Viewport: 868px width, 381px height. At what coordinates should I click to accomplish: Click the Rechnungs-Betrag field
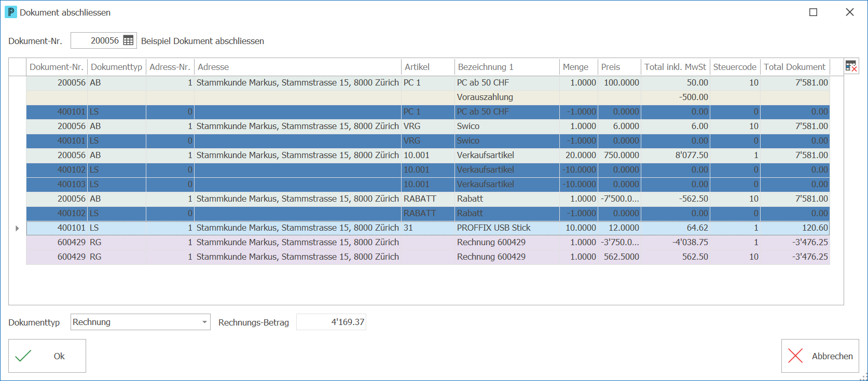331,322
